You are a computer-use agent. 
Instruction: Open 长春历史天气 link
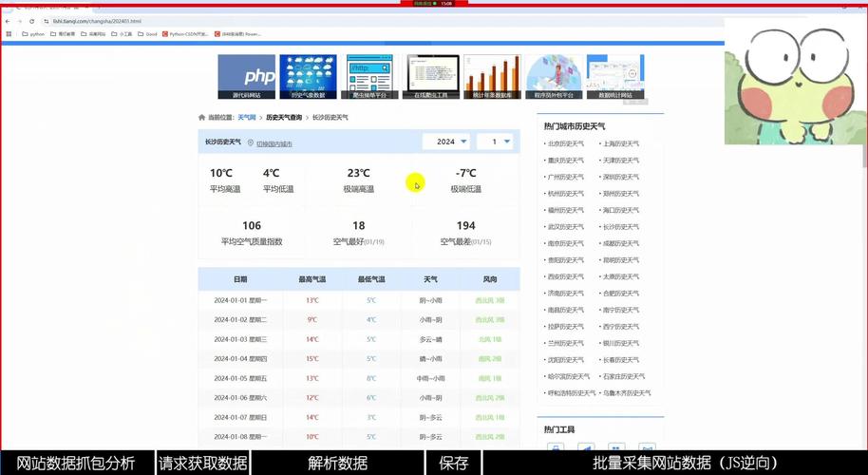pos(620,359)
